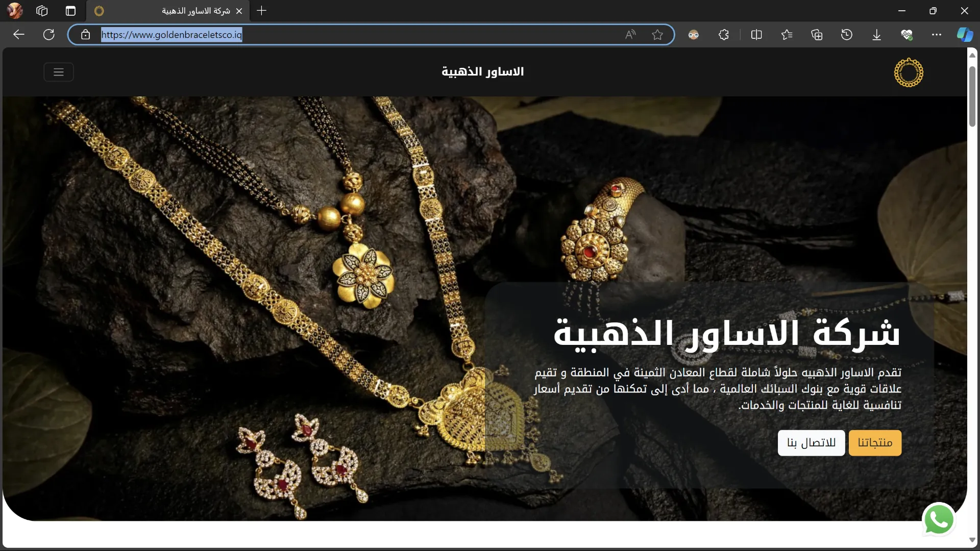Open the Collections icon
The image size is (980, 551).
pyautogui.click(x=817, y=35)
